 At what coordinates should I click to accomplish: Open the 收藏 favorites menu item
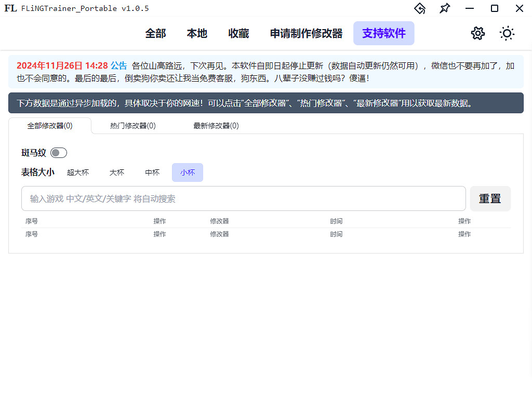point(238,33)
